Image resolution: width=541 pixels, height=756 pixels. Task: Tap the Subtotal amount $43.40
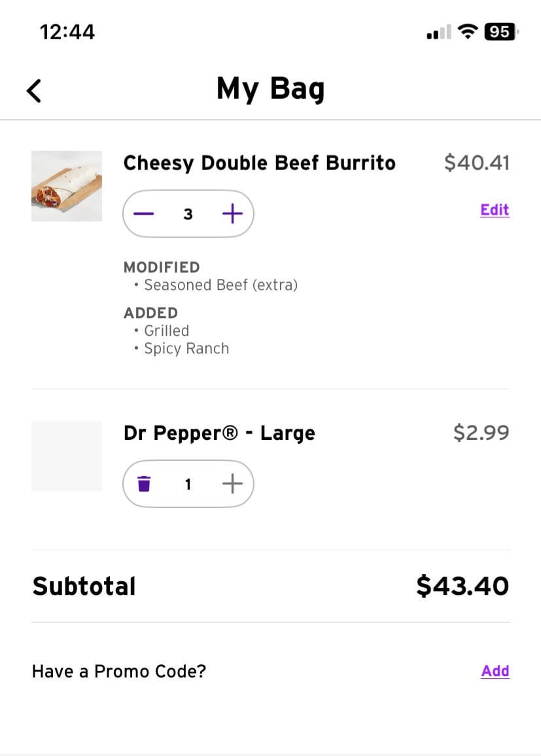tap(462, 586)
